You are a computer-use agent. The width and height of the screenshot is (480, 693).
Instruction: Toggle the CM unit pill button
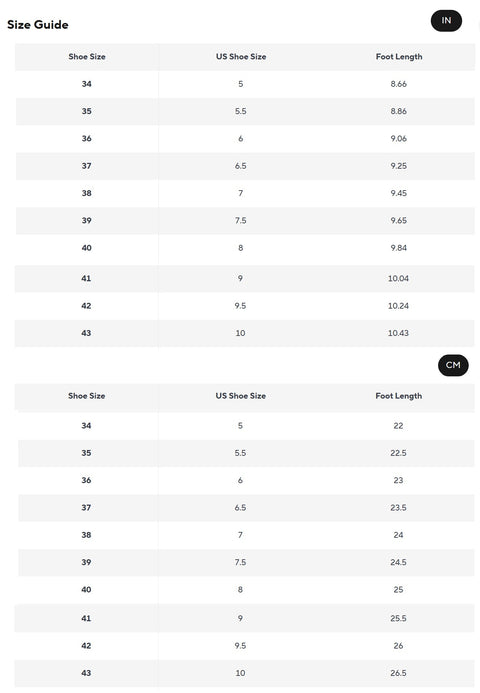453,366
